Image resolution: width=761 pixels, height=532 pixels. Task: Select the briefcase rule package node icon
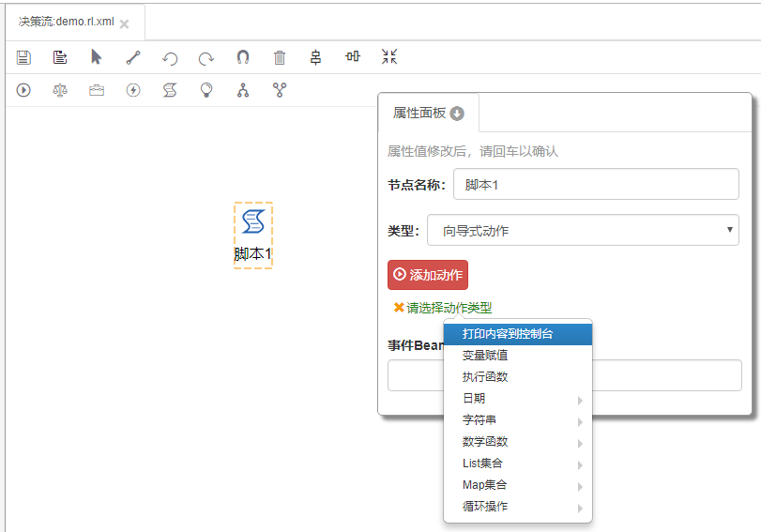pyautogui.click(x=97, y=90)
